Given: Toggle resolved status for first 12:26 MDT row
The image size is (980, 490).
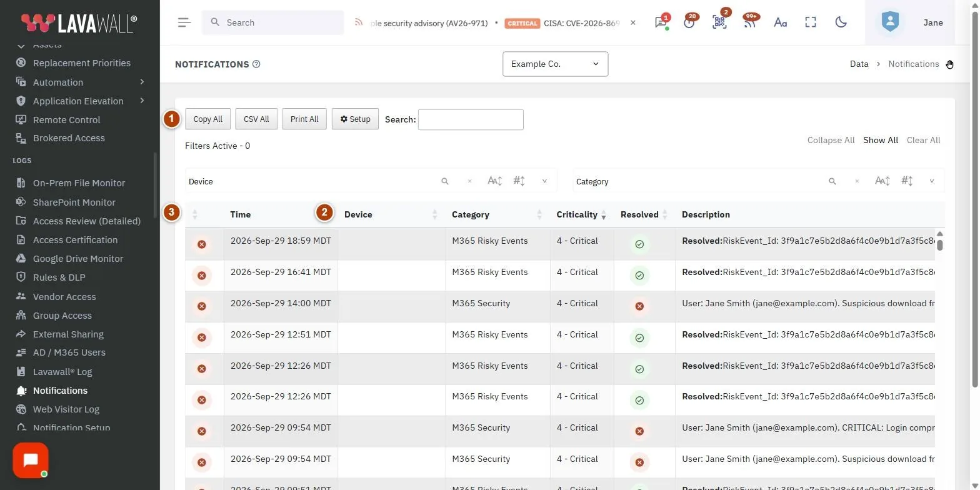Looking at the screenshot, I should [x=639, y=369].
